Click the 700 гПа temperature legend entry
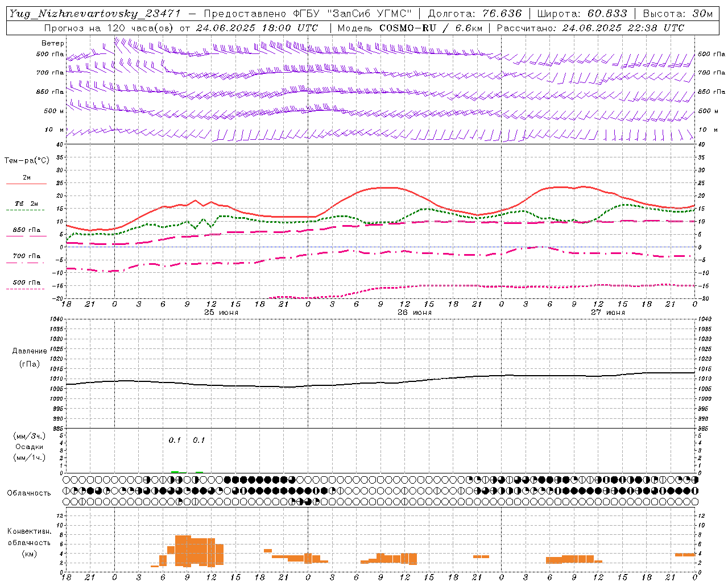The width and height of the screenshot is (728, 582). pyautogui.click(x=27, y=256)
